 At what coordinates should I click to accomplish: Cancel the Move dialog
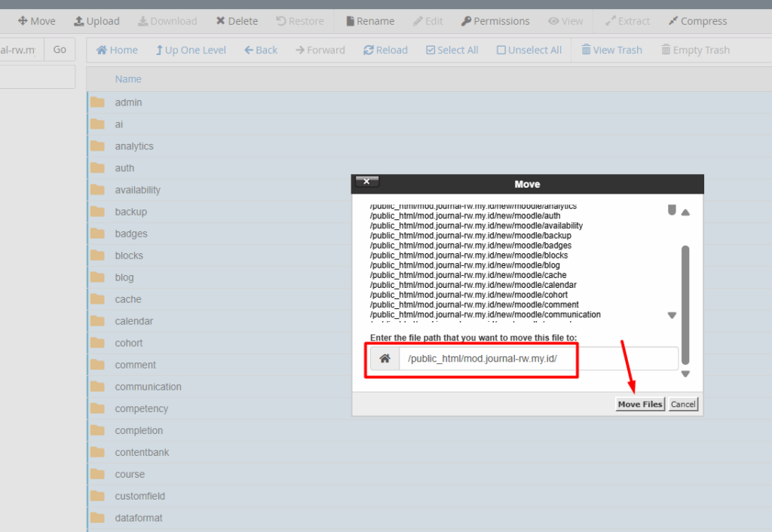tap(682, 404)
